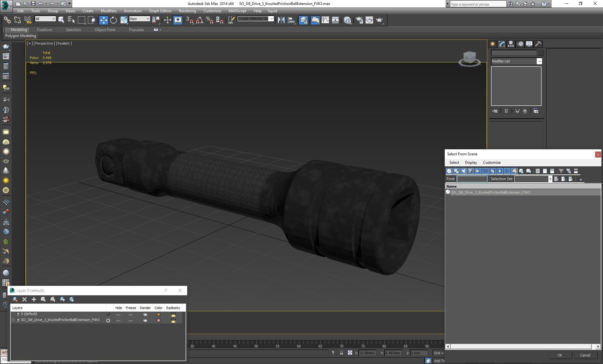Click color swatch of 0 (default) layer

click(x=159, y=314)
